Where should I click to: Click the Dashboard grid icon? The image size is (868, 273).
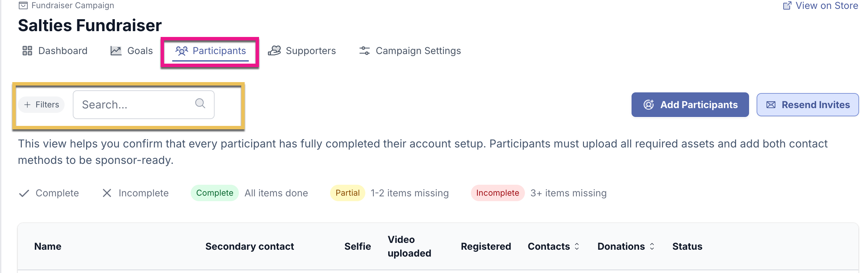pyautogui.click(x=27, y=51)
